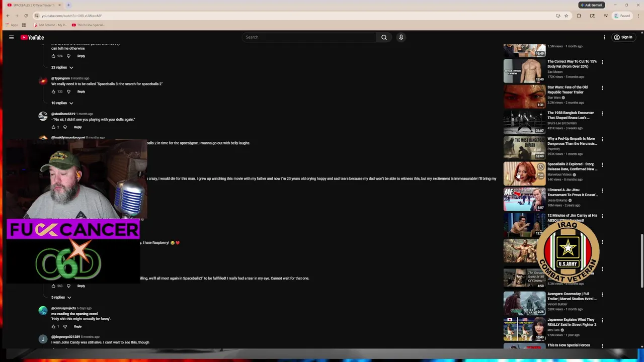
Task: Open YouTube settings three-dot menu beside Sign in
Action: (604, 37)
